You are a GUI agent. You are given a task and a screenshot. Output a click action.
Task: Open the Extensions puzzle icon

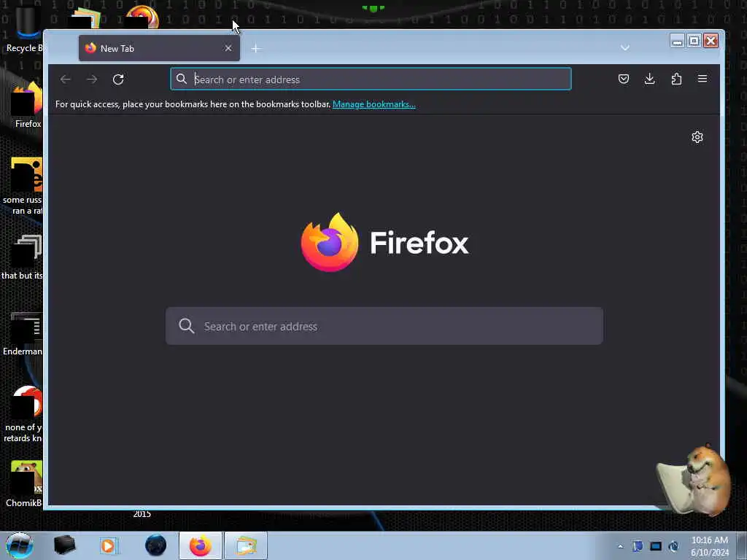[x=676, y=79]
